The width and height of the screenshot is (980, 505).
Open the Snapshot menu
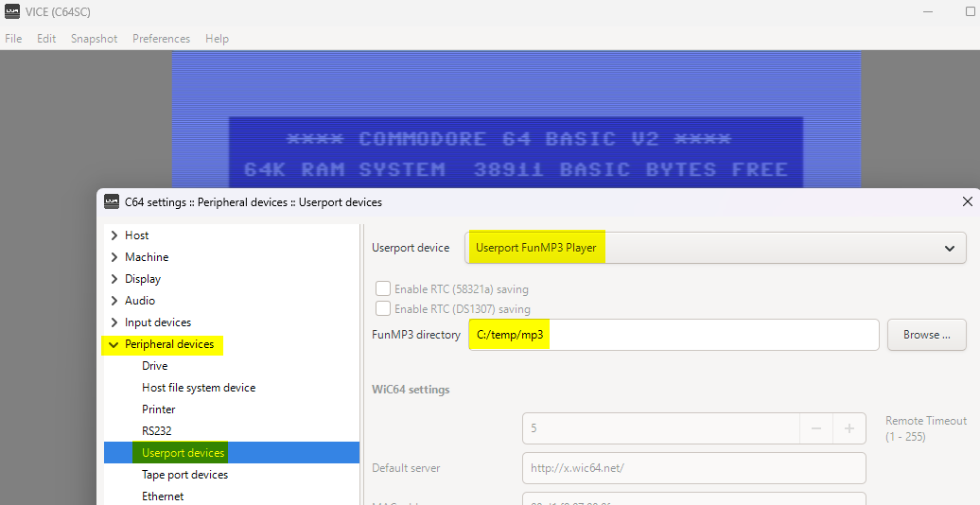[x=94, y=39]
